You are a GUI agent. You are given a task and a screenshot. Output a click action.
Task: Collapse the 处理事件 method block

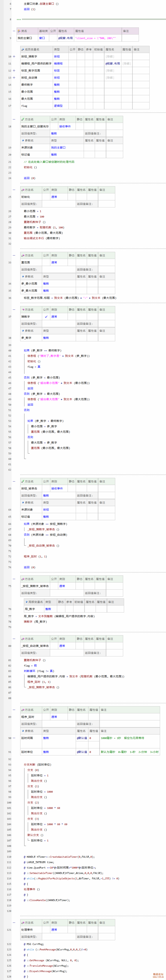[14, 923]
